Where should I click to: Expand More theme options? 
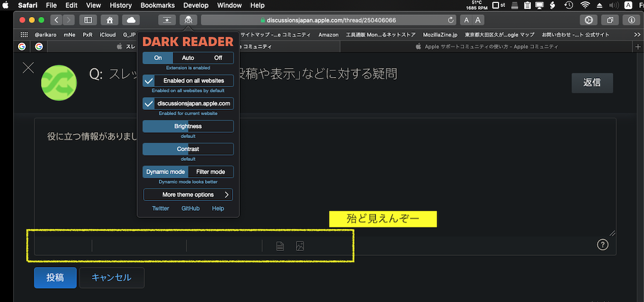(188, 195)
